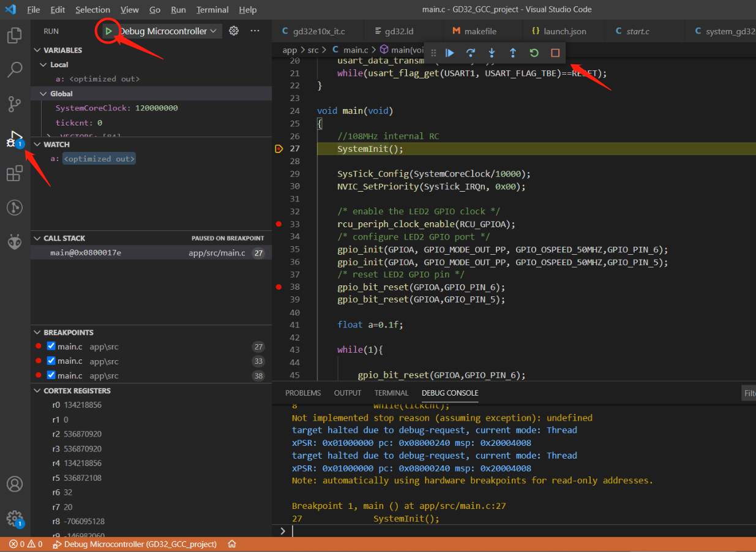Open the Source Control view
The height and width of the screenshot is (553, 756).
[15, 104]
